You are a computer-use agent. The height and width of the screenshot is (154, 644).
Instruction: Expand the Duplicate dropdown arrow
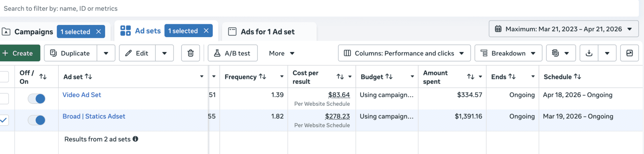(x=106, y=53)
